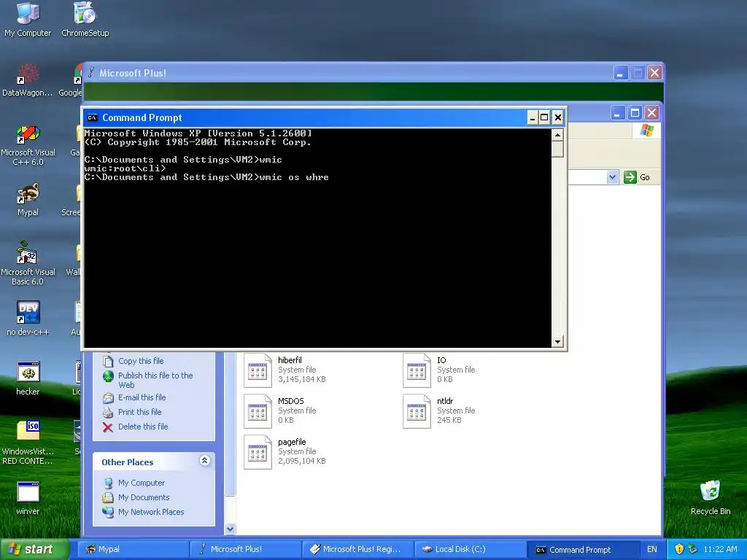Click the Command Prompt taskbar button
Image resolution: width=747 pixels, height=560 pixels.
(x=582, y=549)
